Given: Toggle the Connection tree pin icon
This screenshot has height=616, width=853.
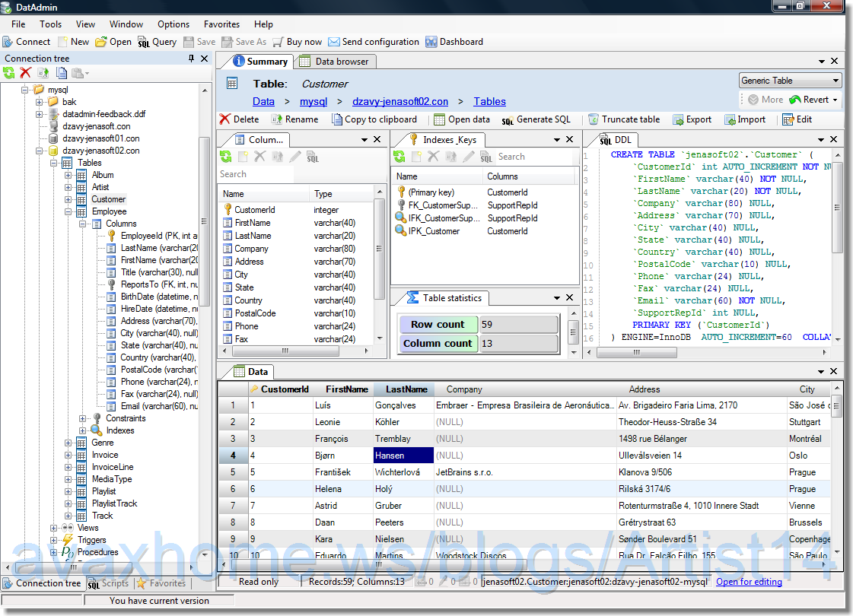Looking at the screenshot, I should pos(191,59).
